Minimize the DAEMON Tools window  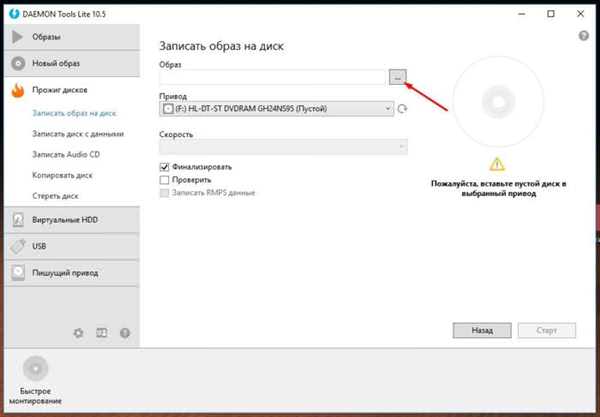pos(522,14)
